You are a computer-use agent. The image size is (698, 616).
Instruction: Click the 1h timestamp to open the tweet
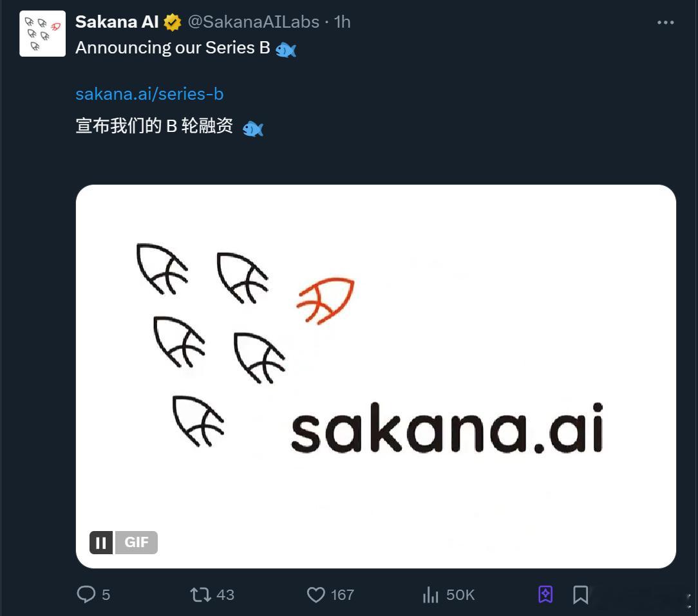(342, 21)
